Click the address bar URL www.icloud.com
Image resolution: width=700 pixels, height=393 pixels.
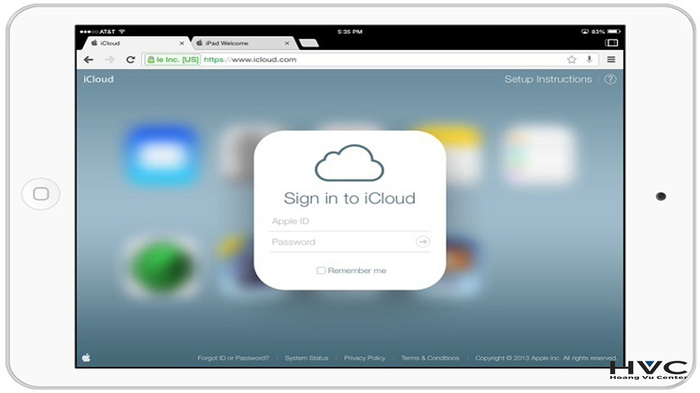tap(250, 59)
